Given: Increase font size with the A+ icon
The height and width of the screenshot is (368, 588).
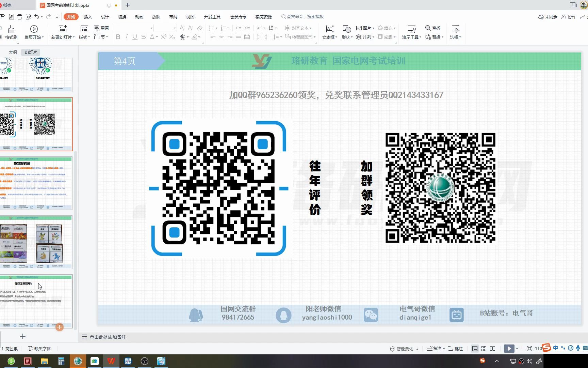Looking at the screenshot, I should pyautogui.click(x=182, y=28).
